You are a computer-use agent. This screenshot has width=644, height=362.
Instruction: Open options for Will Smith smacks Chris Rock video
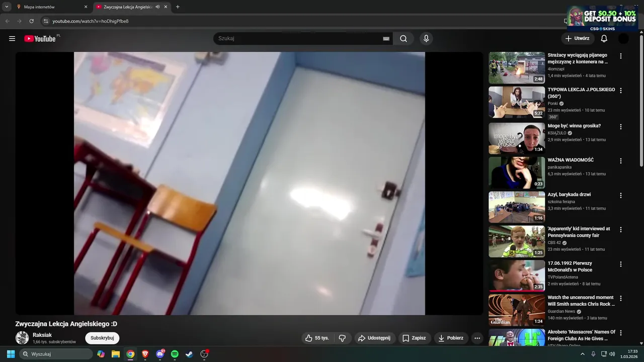[x=621, y=298]
